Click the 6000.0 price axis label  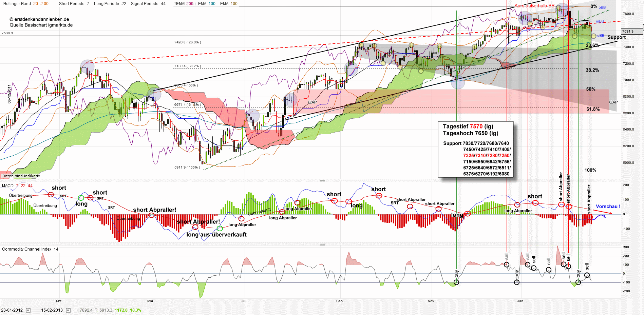tap(628, 163)
